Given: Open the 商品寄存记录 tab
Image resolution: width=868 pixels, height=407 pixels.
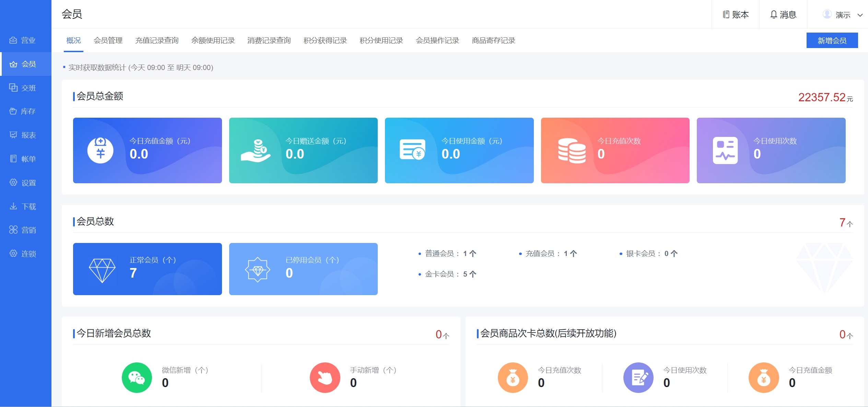Looking at the screenshot, I should pyautogui.click(x=493, y=40).
